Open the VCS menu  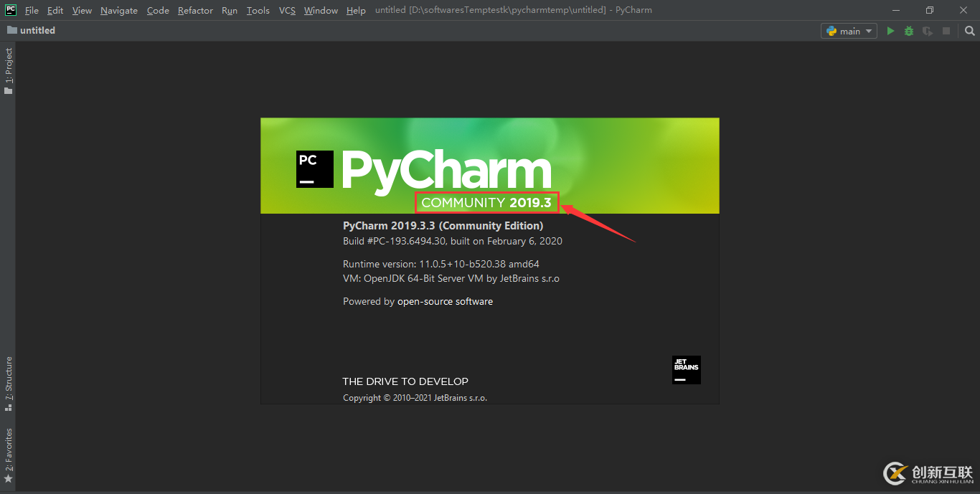(287, 10)
